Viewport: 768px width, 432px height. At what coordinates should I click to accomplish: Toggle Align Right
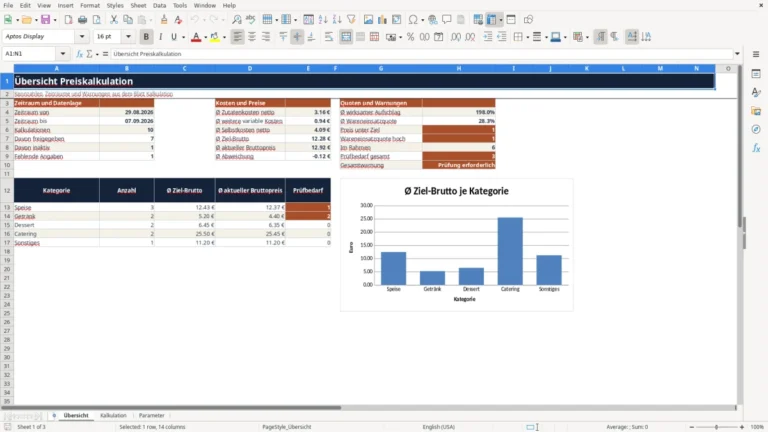tap(266, 37)
